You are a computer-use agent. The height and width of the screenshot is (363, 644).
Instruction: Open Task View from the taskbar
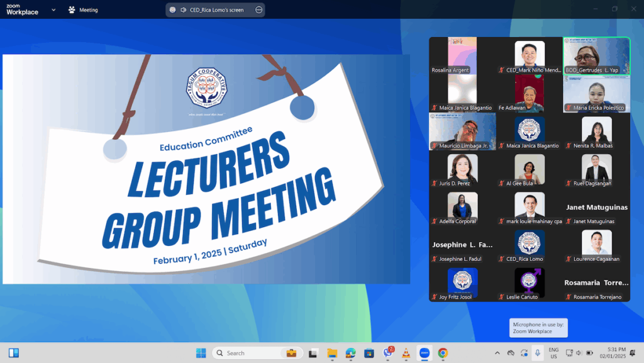(x=313, y=353)
